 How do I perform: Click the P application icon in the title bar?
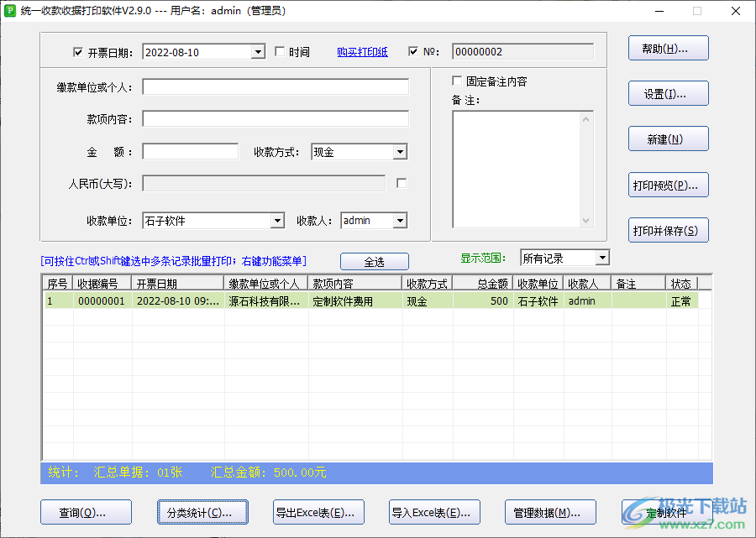(10, 10)
